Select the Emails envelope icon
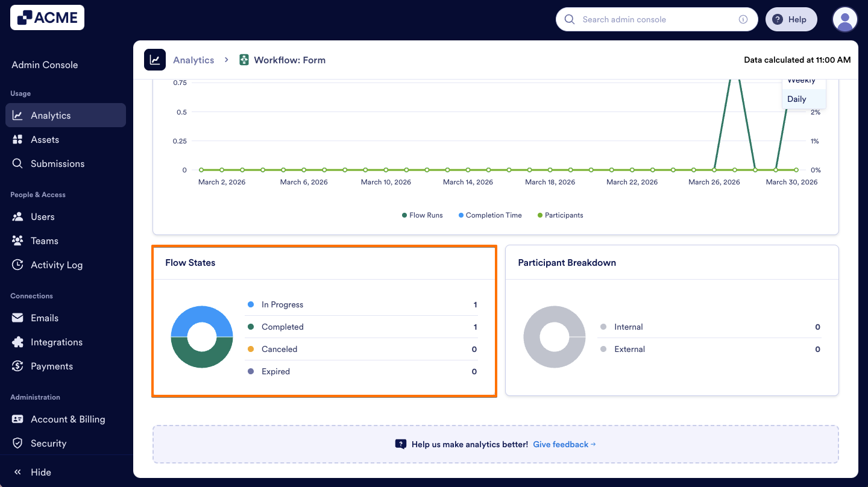This screenshot has width=868, height=487. pyautogui.click(x=18, y=318)
